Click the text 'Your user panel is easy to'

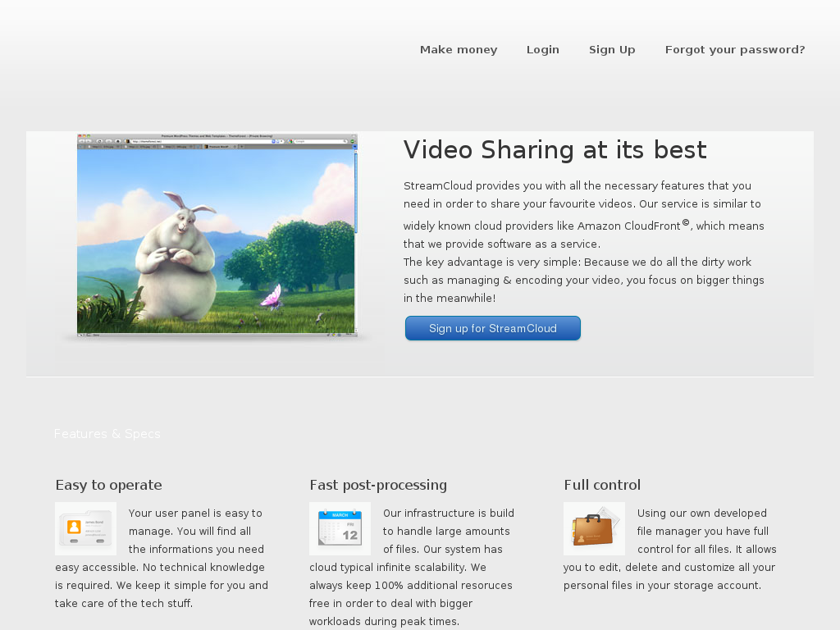[x=195, y=514]
